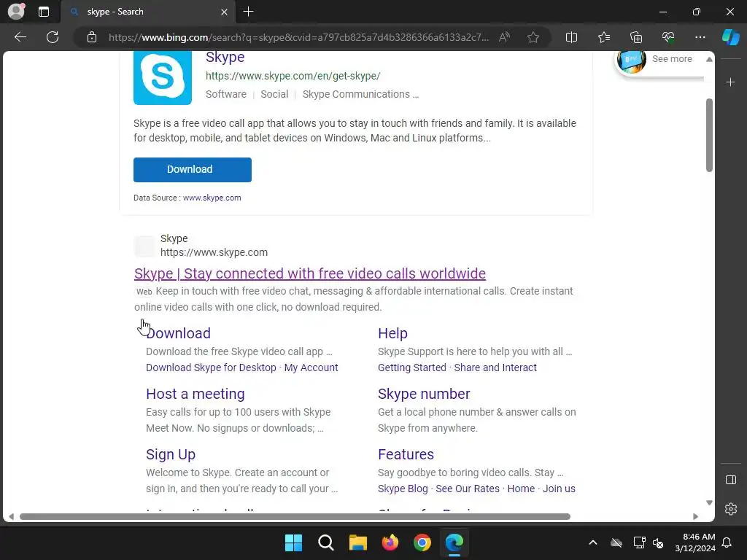Click the Edge taskbar icon
This screenshot has height=560, width=747.
454,542
